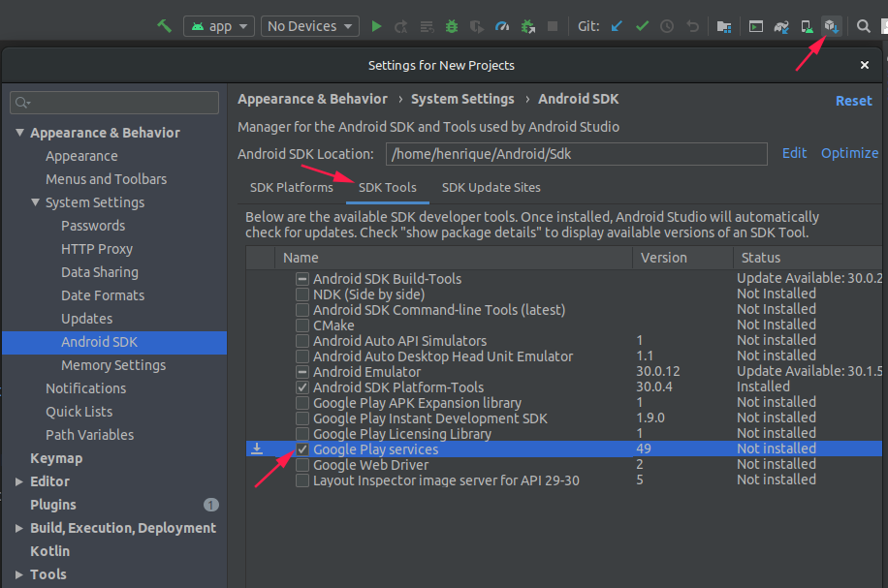Click Run with Coverage shield icon
This screenshot has height=588, width=888.
tap(477, 26)
